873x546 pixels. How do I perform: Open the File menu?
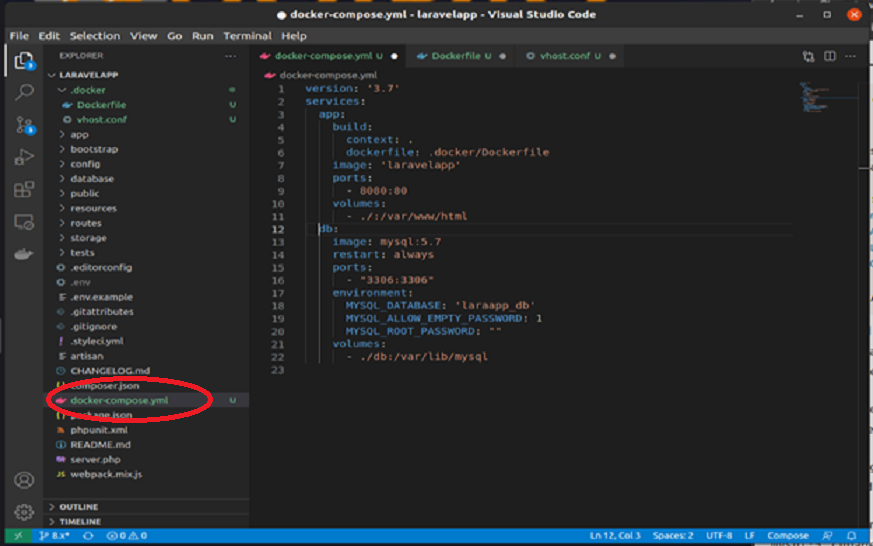[19, 36]
